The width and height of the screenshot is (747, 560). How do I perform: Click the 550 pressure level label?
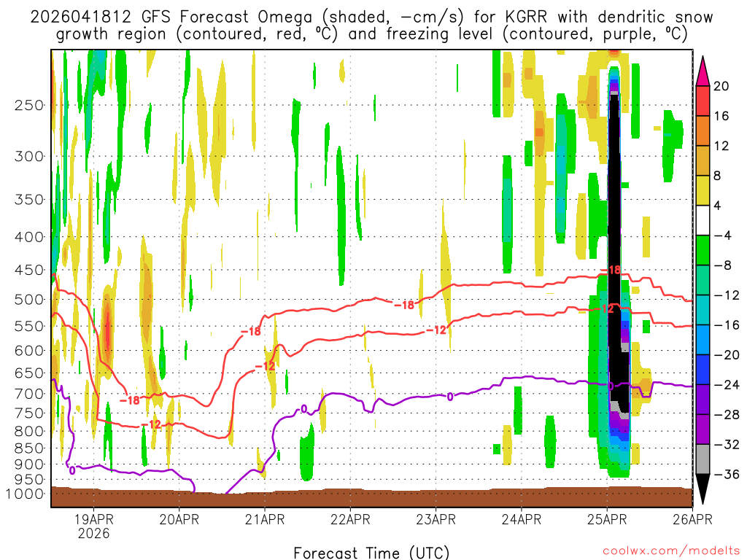click(29, 326)
